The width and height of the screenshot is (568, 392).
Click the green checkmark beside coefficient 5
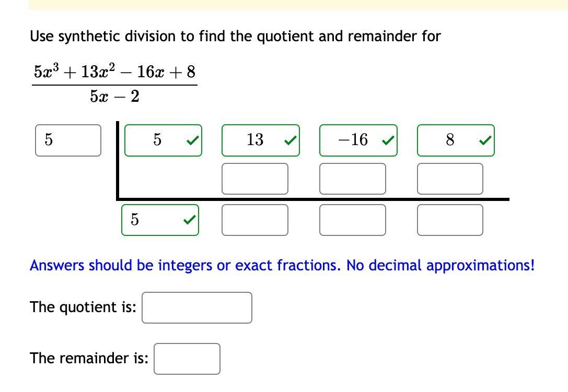point(192,140)
